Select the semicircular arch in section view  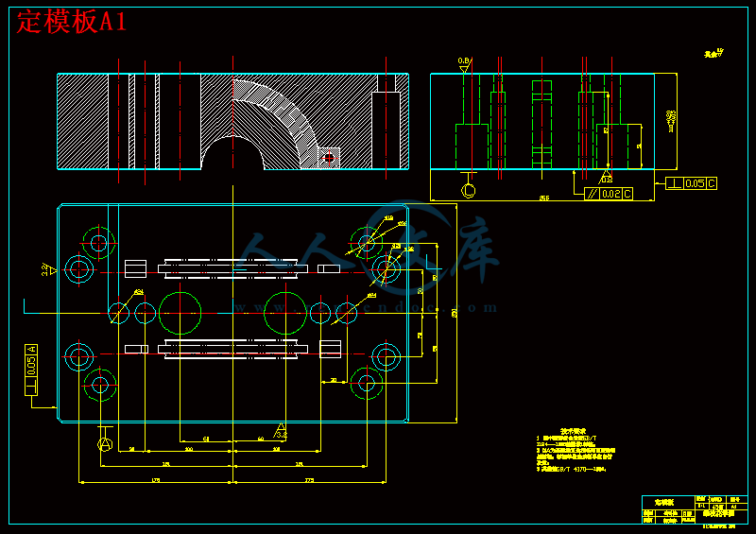click(x=232, y=152)
